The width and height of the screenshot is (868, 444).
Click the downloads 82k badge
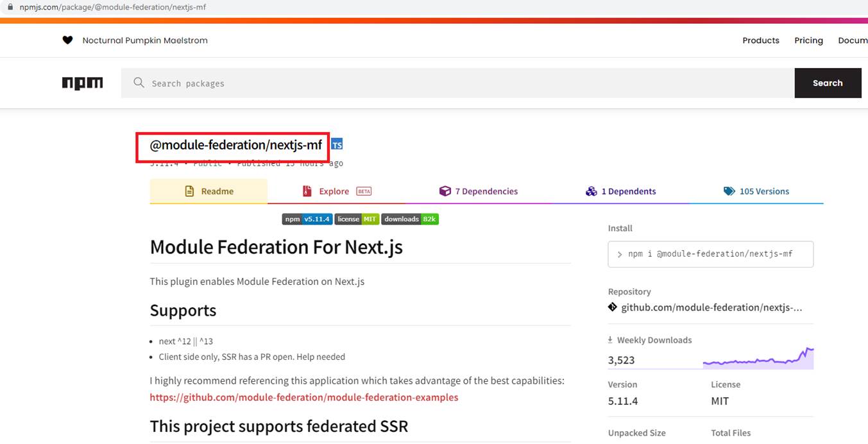tap(410, 219)
